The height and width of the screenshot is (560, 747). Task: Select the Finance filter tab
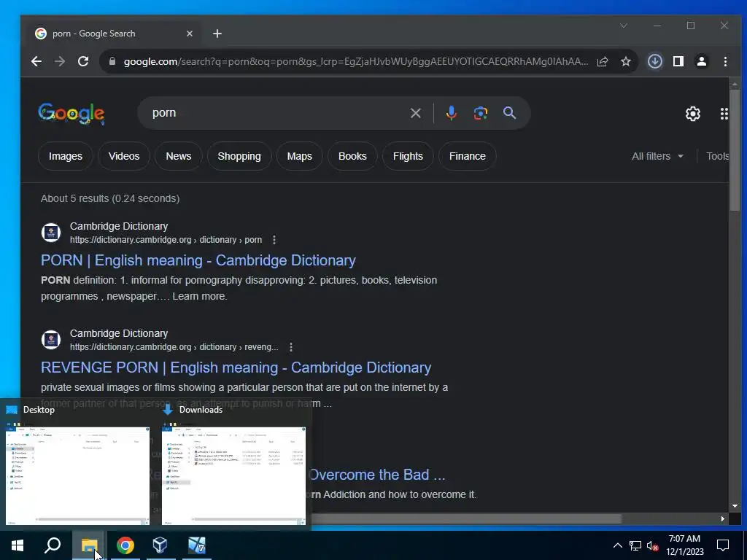coord(468,156)
